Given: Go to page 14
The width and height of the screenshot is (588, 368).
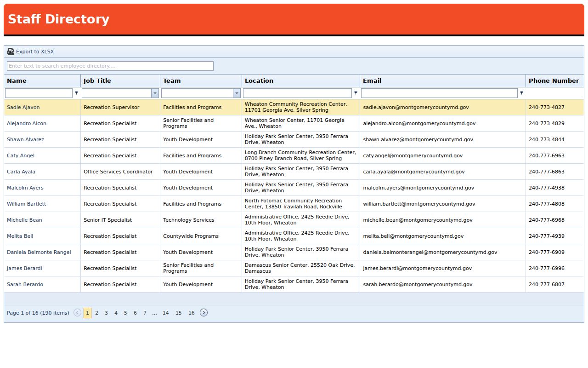Looking at the screenshot, I should point(166,313).
